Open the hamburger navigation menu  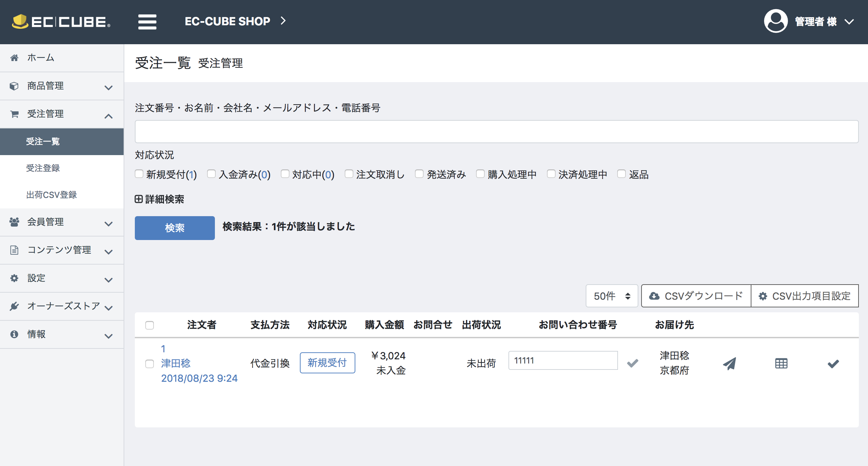pyautogui.click(x=147, y=21)
